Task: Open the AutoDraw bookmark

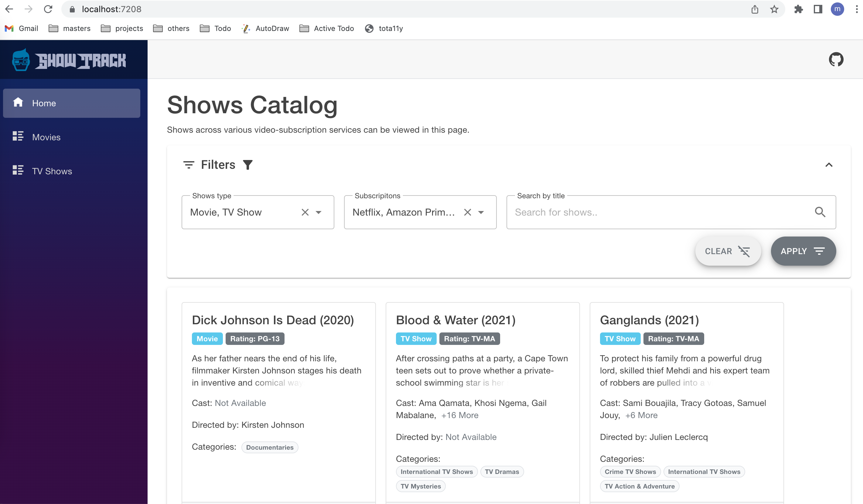Action: pos(265,29)
